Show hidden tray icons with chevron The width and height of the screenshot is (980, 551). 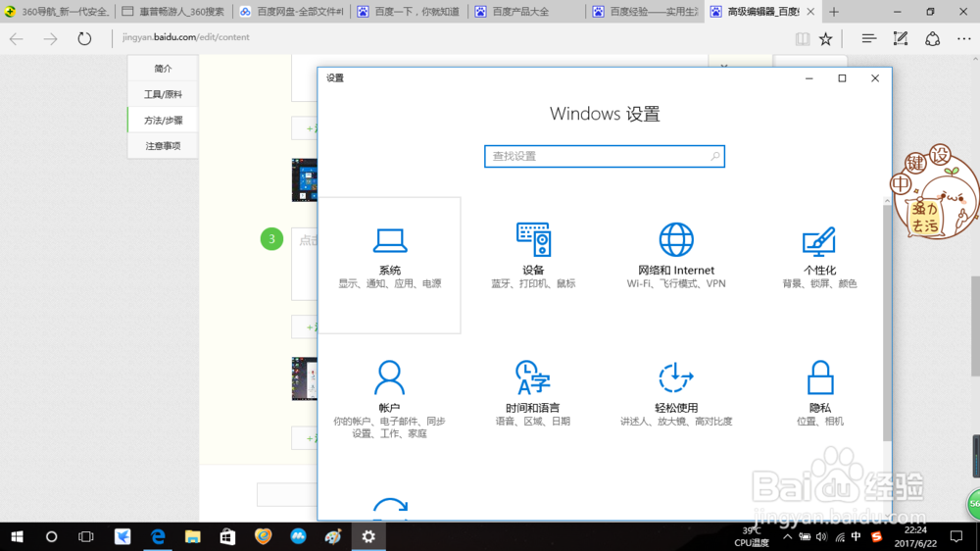point(788,536)
